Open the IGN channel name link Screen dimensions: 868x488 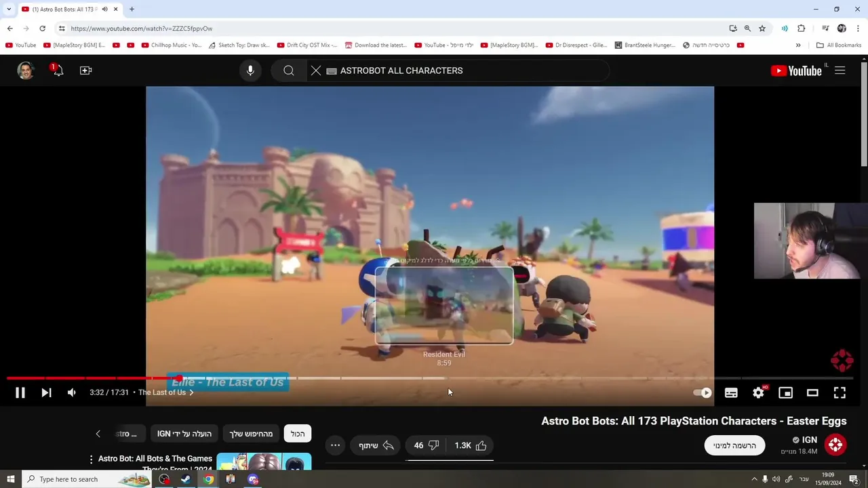coord(810,440)
